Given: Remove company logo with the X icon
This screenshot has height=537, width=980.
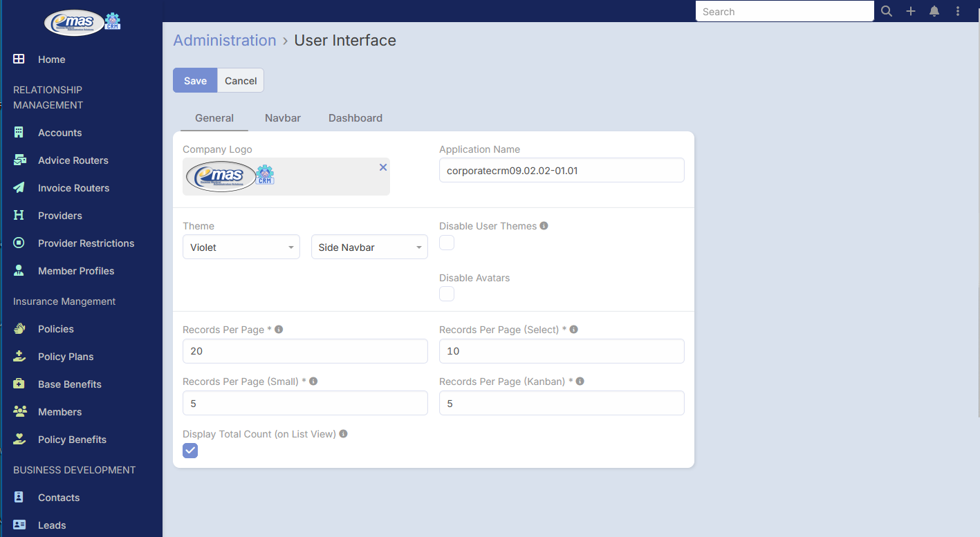Looking at the screenshot, I should click(x=383, y=167).
